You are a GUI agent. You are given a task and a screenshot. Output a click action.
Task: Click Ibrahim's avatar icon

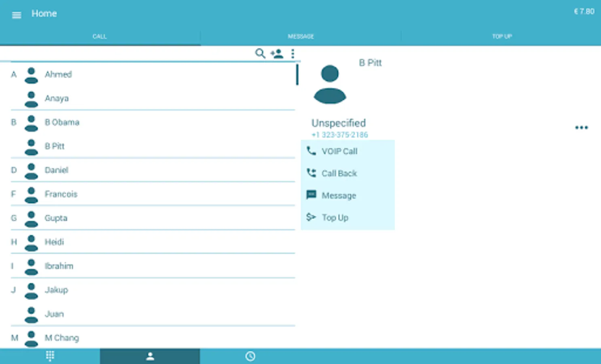pos(31,267)
